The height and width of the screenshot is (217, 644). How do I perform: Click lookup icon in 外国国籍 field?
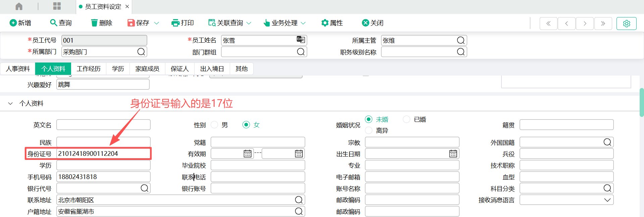(607, 142)
